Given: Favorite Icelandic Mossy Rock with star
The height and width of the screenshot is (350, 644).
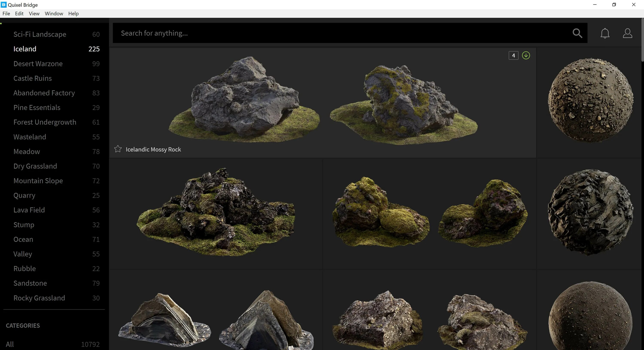Looking at the screenshot, I should pyautogui.click(x=118, y=149).
